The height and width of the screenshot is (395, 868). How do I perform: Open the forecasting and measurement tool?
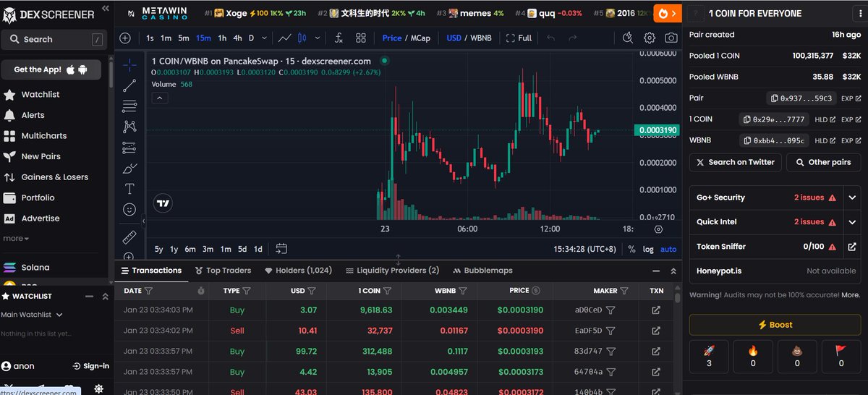coord(129,148)
